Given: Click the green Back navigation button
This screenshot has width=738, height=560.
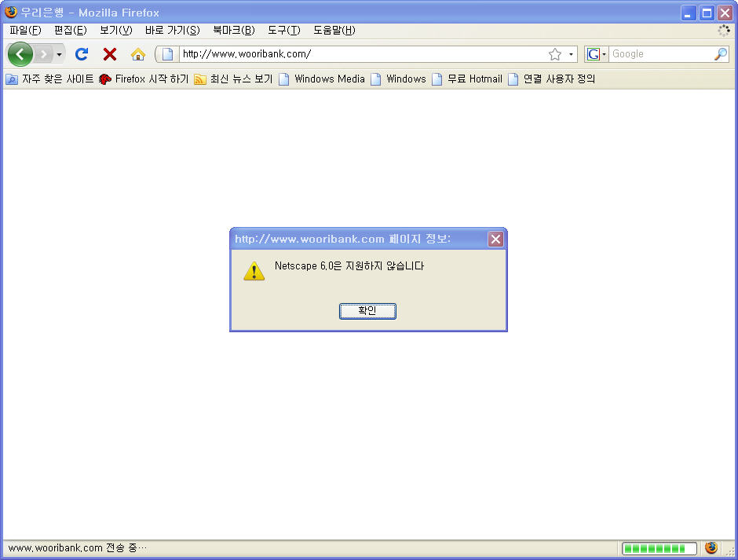Looking at the screenshot, I should pos(20,54).
